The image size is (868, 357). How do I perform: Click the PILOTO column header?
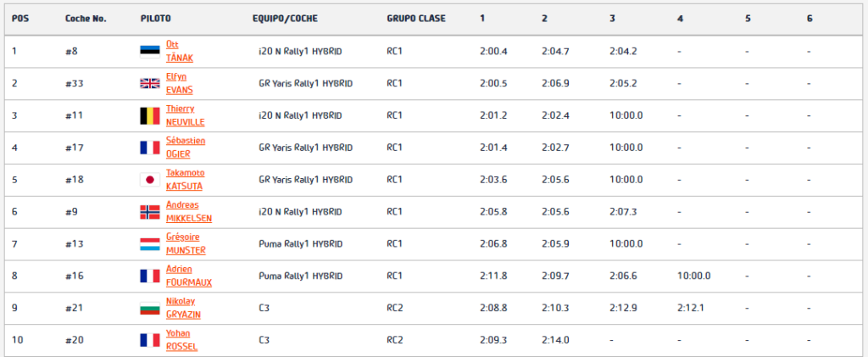coord(156,19)
